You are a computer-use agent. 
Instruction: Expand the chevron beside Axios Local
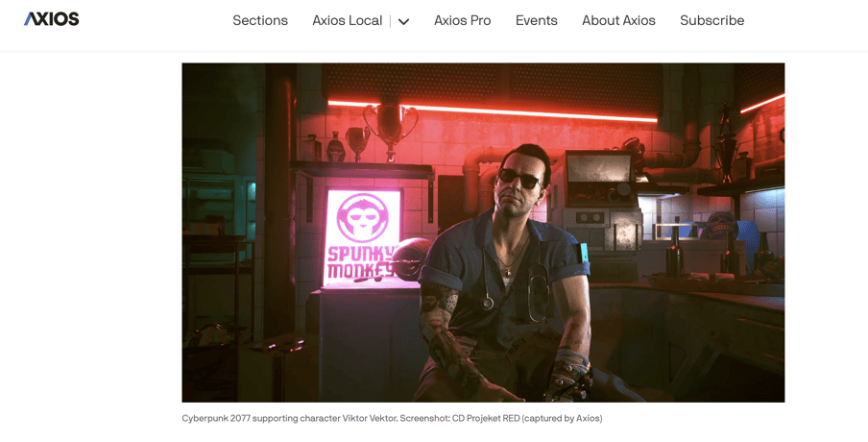click(x=403, y=21)
